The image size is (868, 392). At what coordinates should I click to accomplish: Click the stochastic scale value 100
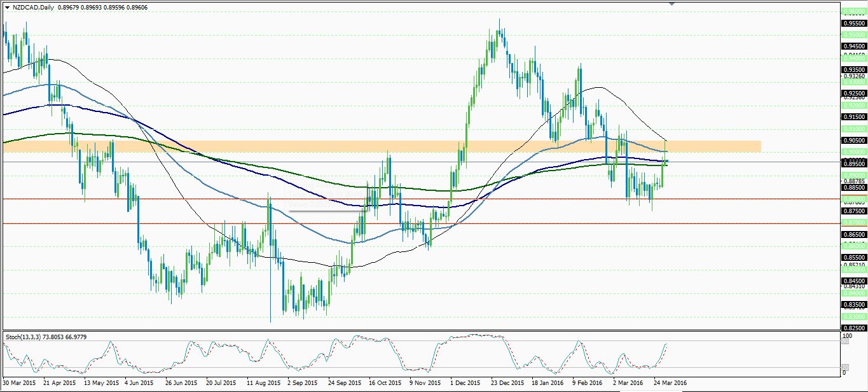coord(846,335)
